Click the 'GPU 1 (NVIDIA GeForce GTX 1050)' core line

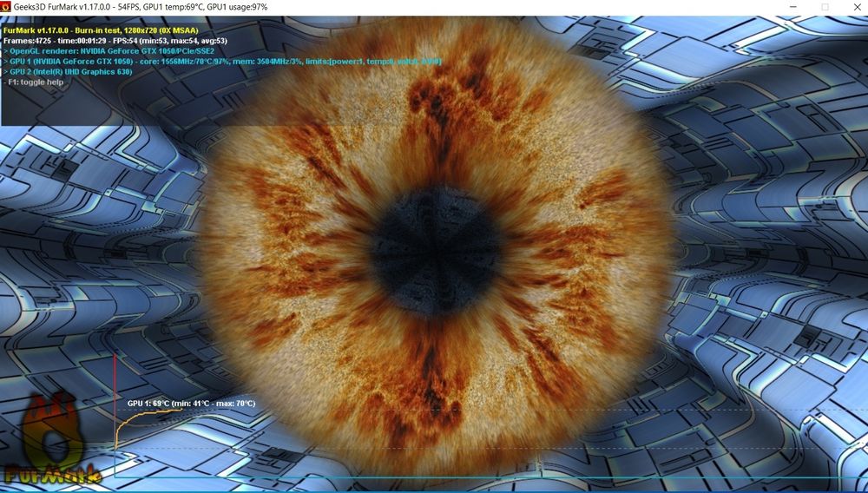[222, 62]
